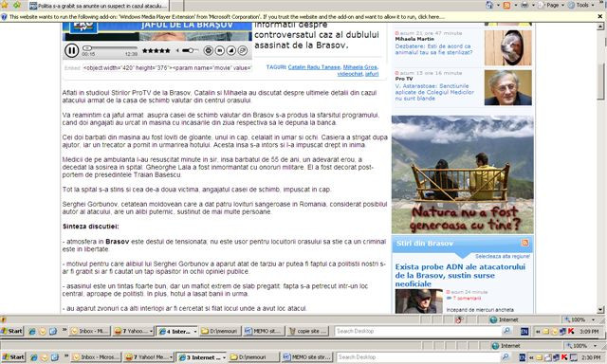Open 'Exista probe ADN ale atacatorului' headline
The width and height of the screenshot is (607, 364).
460,276
